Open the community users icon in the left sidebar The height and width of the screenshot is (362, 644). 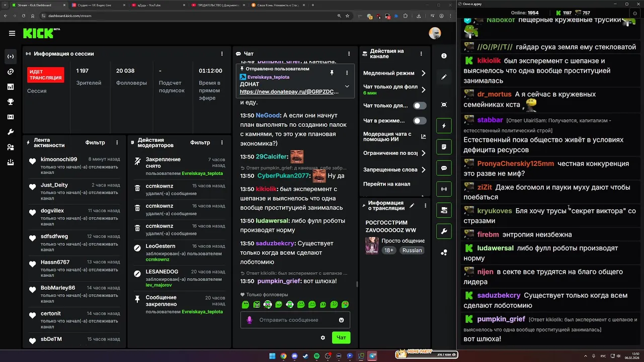(11, 147)
